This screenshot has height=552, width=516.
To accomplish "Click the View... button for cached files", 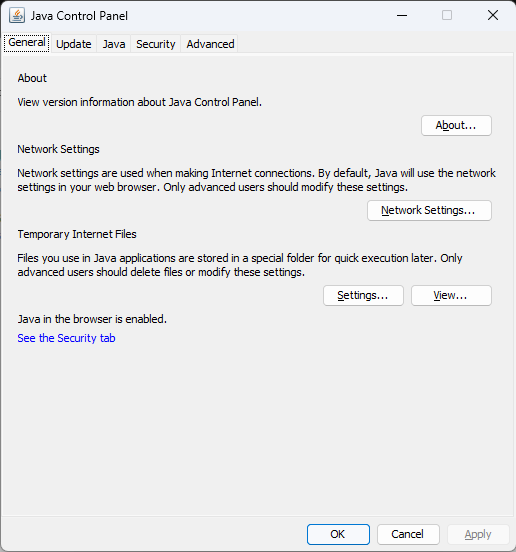I will tap(451, 295).
